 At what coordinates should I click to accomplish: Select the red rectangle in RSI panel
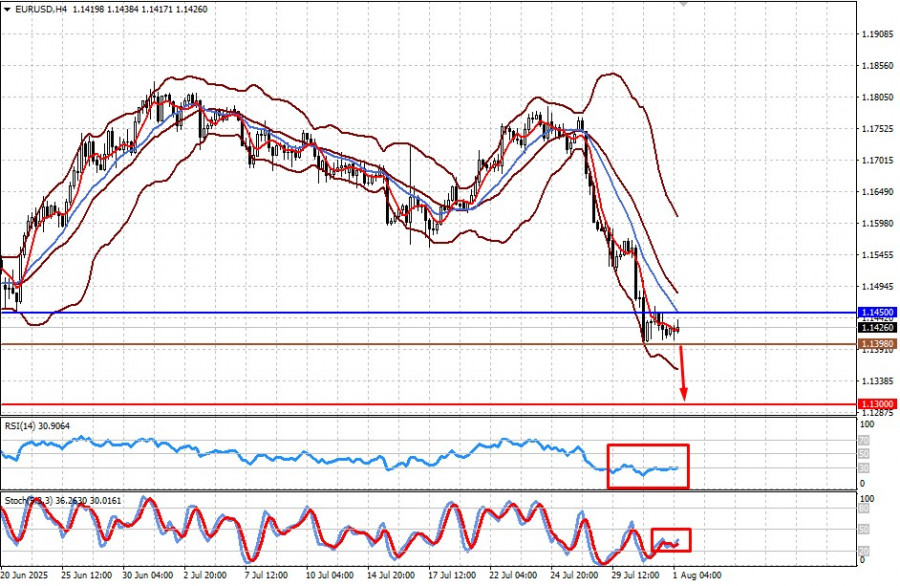(x=648, y=466)
